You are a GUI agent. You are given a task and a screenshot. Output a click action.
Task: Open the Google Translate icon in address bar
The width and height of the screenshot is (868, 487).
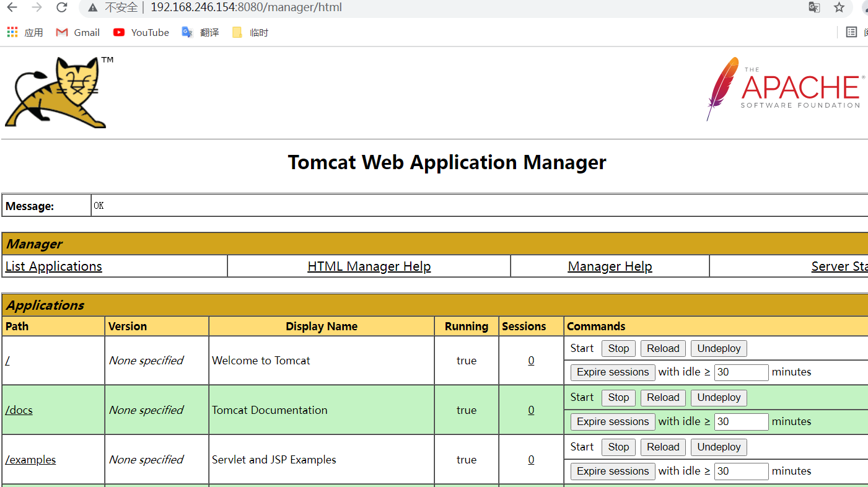[814, 7]
